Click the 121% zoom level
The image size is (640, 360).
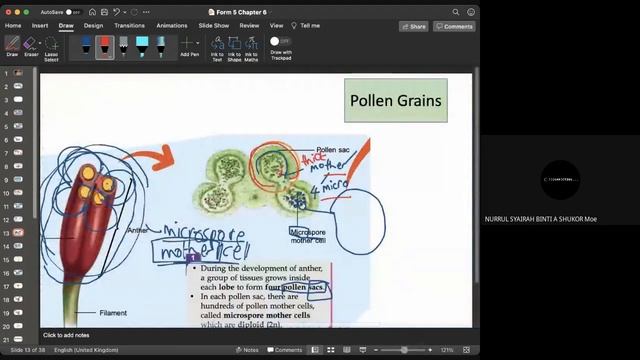447,350
